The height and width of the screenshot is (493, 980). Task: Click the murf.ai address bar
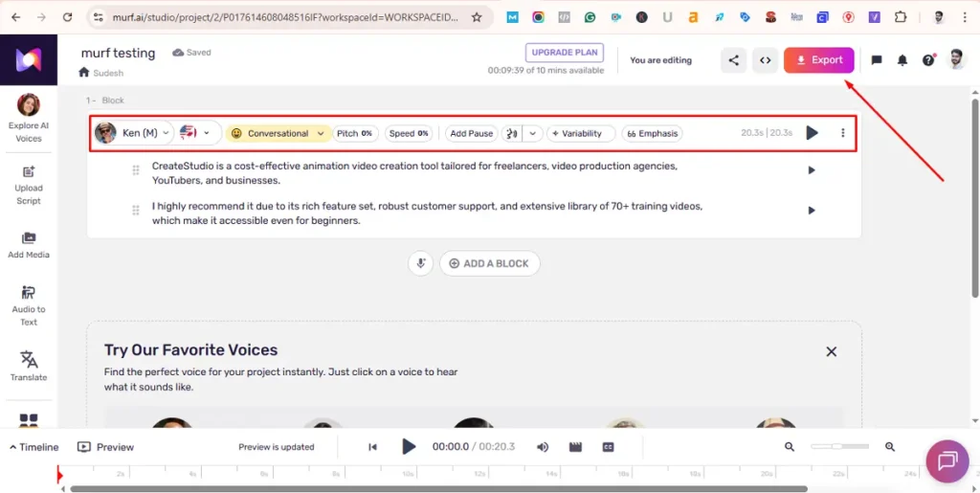285,17
